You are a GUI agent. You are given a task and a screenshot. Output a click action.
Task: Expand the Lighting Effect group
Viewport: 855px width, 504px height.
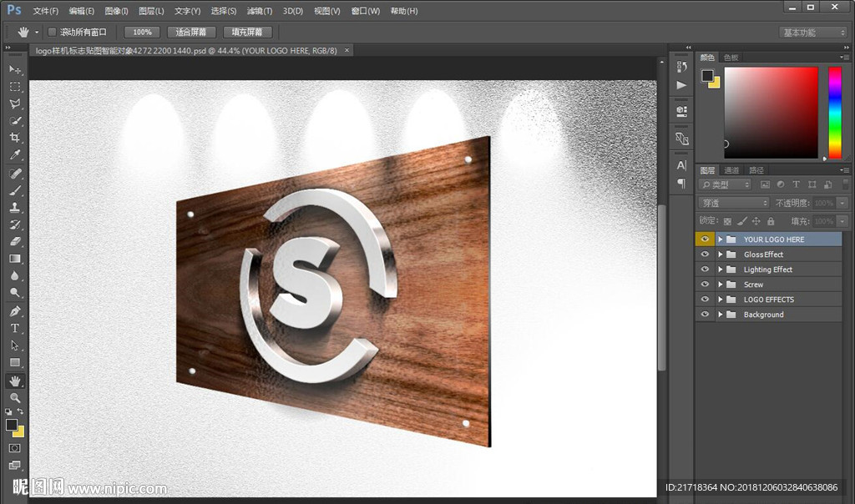[721, 270]
